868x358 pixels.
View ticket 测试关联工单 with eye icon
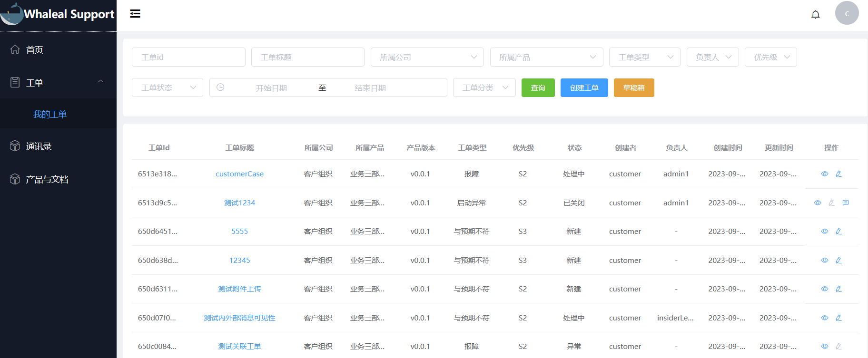coord(825,347)
